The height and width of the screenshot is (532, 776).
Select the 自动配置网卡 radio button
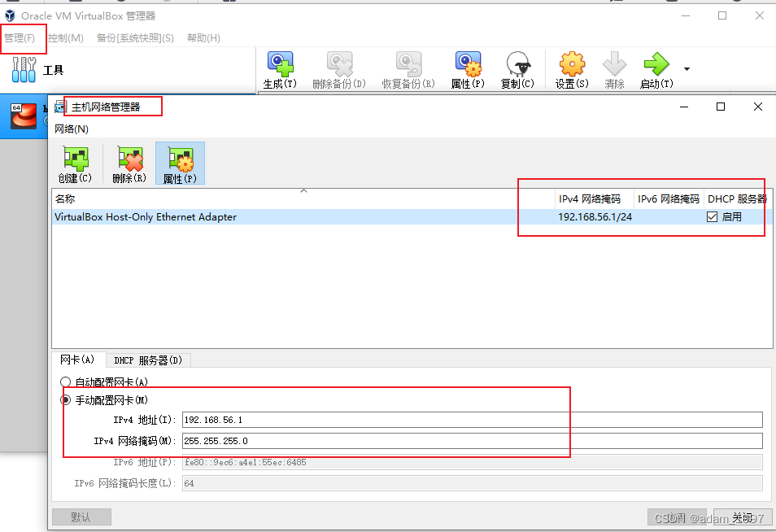click(x=65, y=382)
